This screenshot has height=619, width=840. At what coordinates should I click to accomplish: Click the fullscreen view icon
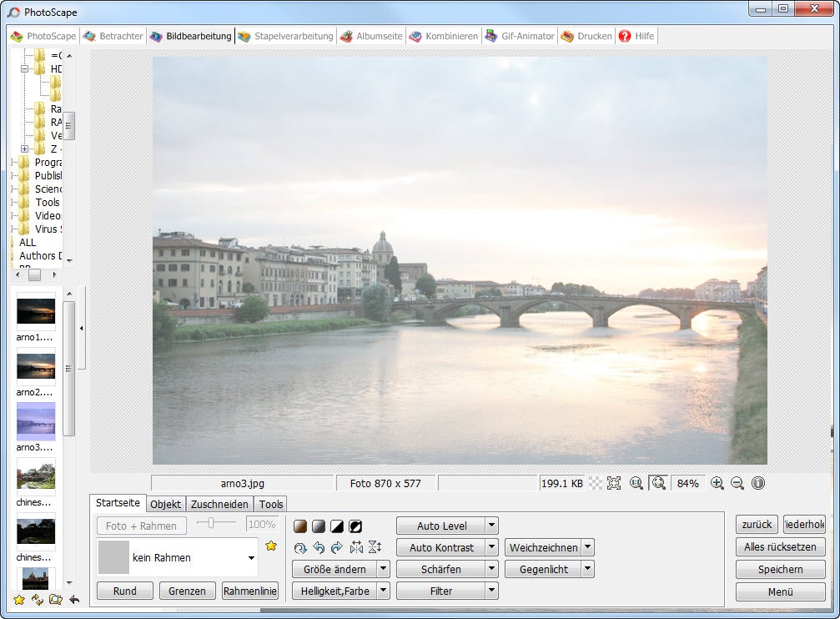tap(615, 483)
